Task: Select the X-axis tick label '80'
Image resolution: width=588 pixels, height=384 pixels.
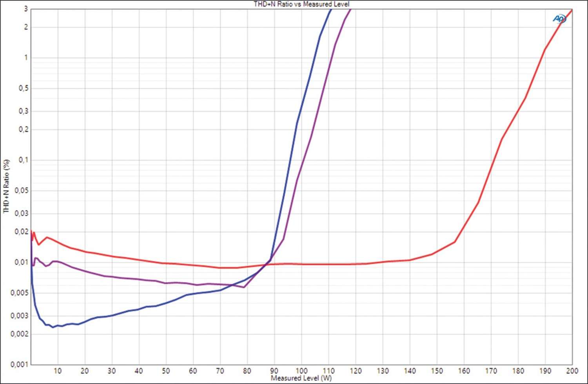Action: pos(247,371)
